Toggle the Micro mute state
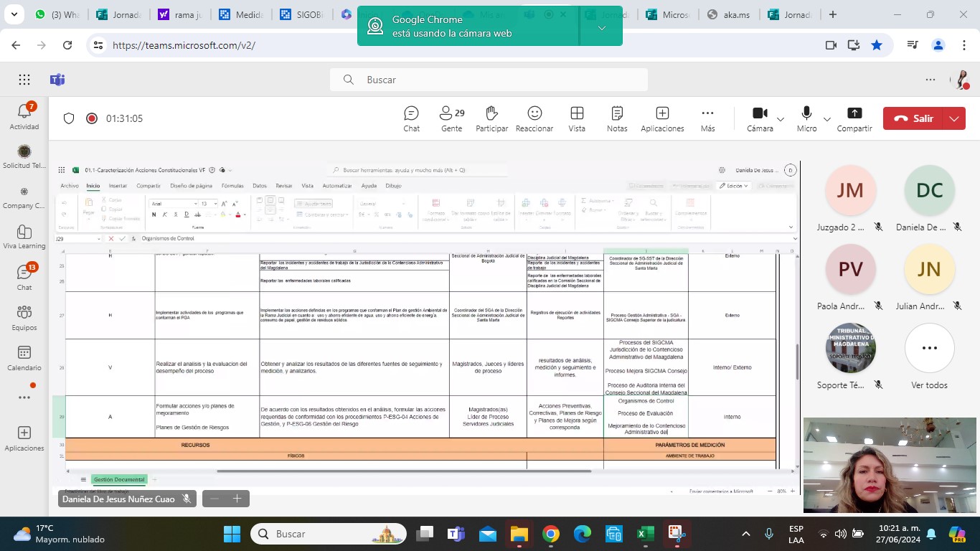Image resolution: width=980 pixels, height=551 pixels. pos(806,119)
